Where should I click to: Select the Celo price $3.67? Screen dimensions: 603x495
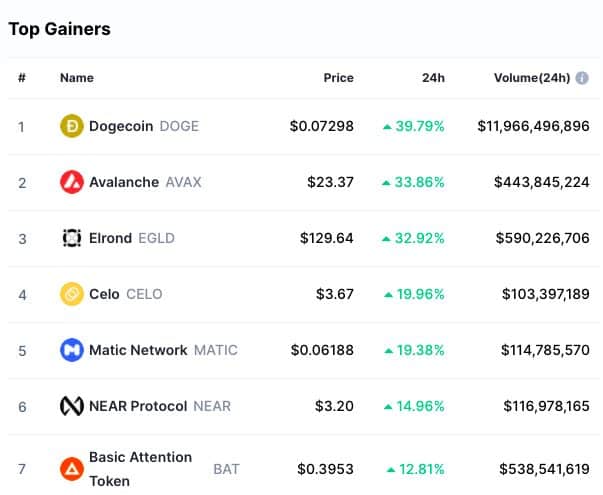(x=335, y=294)
